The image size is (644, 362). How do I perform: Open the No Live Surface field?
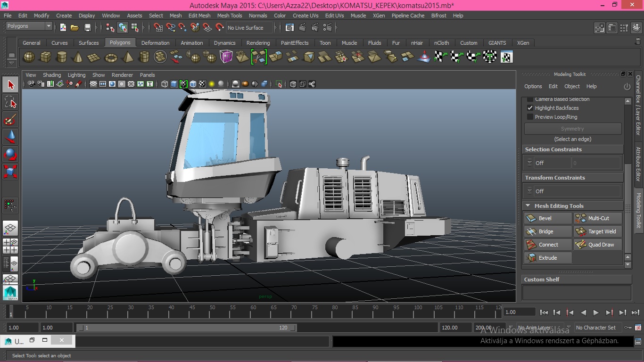[249, 28]
